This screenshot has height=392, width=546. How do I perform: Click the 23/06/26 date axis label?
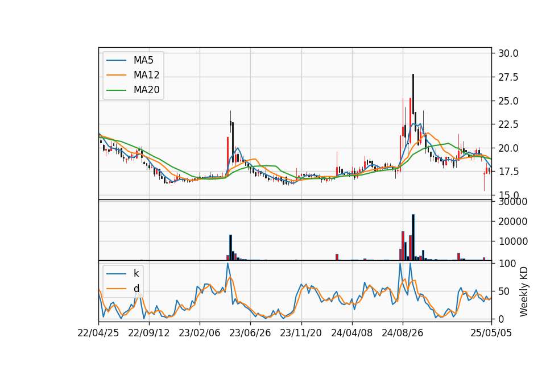coord(250,333)
